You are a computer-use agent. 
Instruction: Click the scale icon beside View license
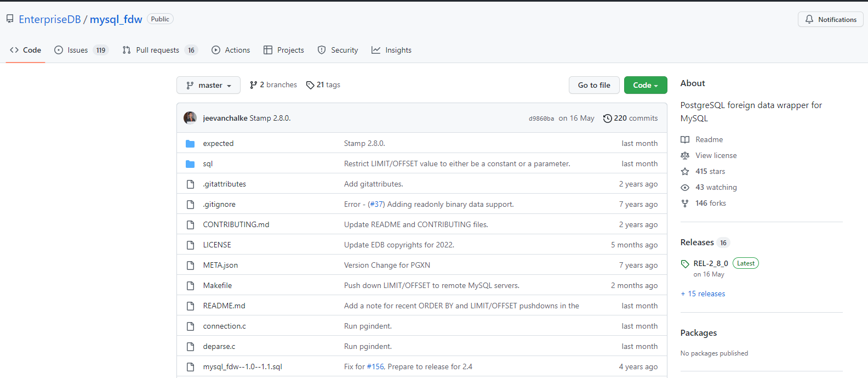(x=685, y=156)
